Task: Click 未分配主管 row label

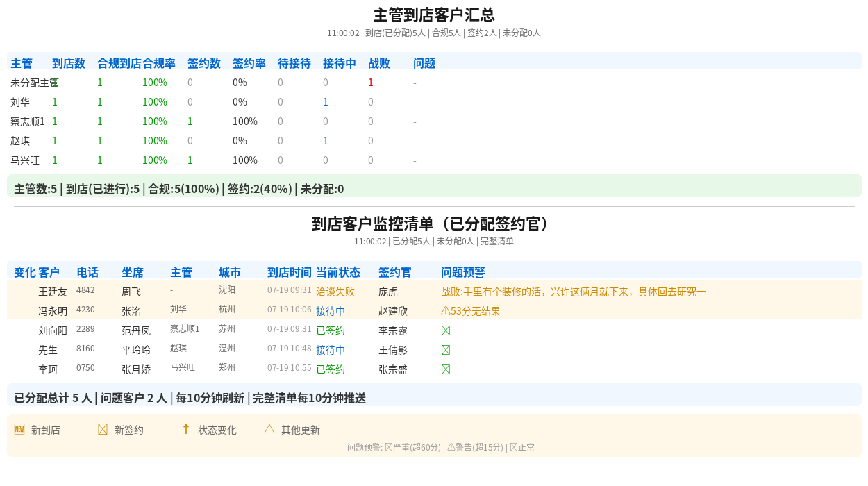Action: tap(34, 83)
